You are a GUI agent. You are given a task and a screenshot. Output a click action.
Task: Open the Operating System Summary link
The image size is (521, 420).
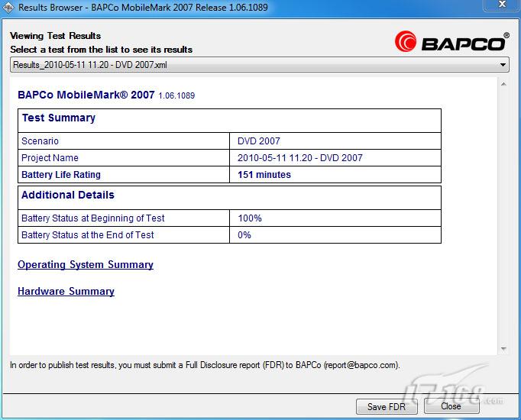point(86,265)
